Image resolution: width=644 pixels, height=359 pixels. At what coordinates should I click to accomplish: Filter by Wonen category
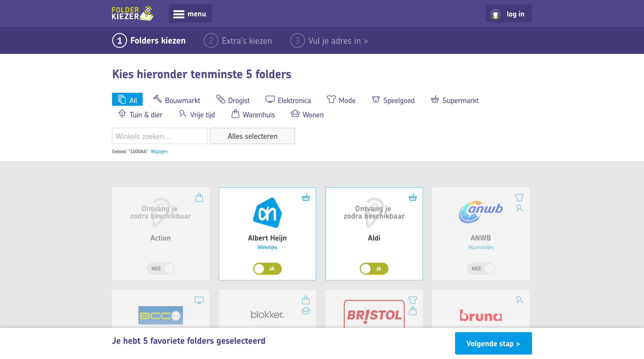[x=307, y=114]
